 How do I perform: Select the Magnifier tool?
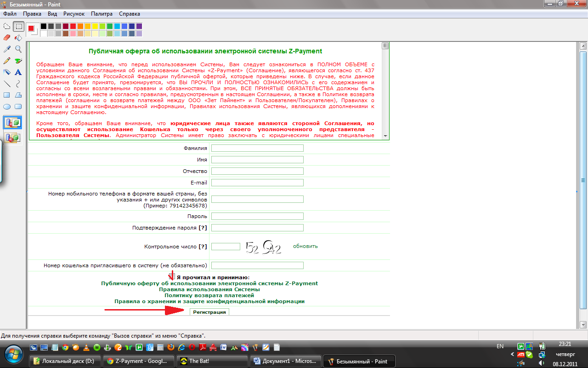pyautogui.click(x=18, y=49)
